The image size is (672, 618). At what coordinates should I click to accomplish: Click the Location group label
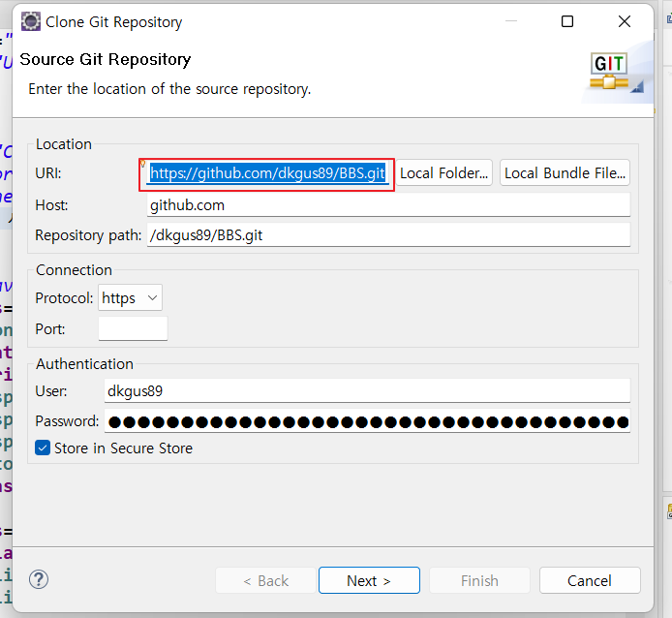[64, 144]
